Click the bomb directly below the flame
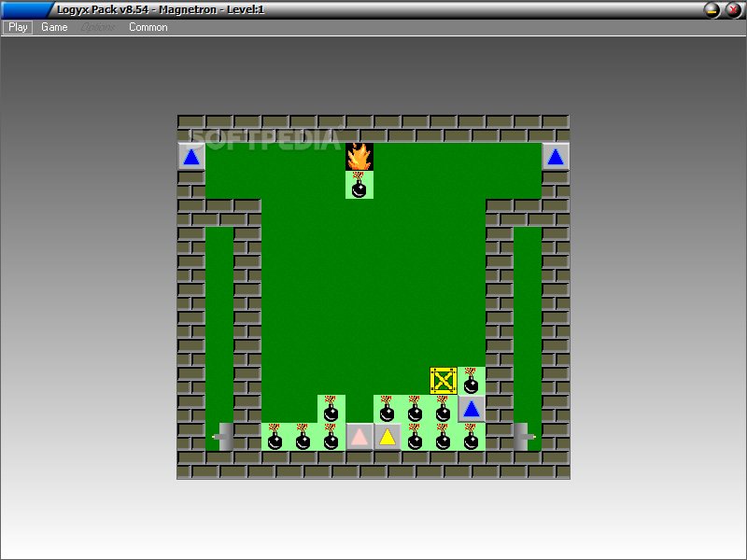 (359, 185)
